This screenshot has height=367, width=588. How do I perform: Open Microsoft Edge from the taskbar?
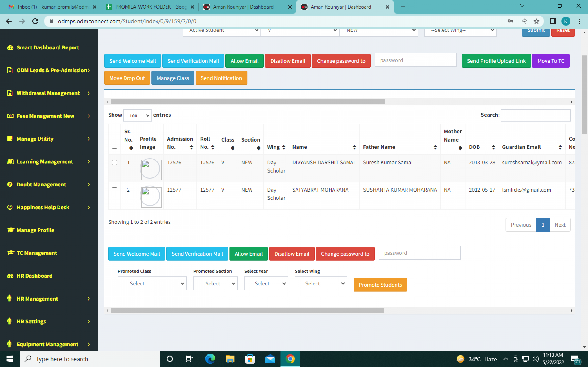pos(210,359)
